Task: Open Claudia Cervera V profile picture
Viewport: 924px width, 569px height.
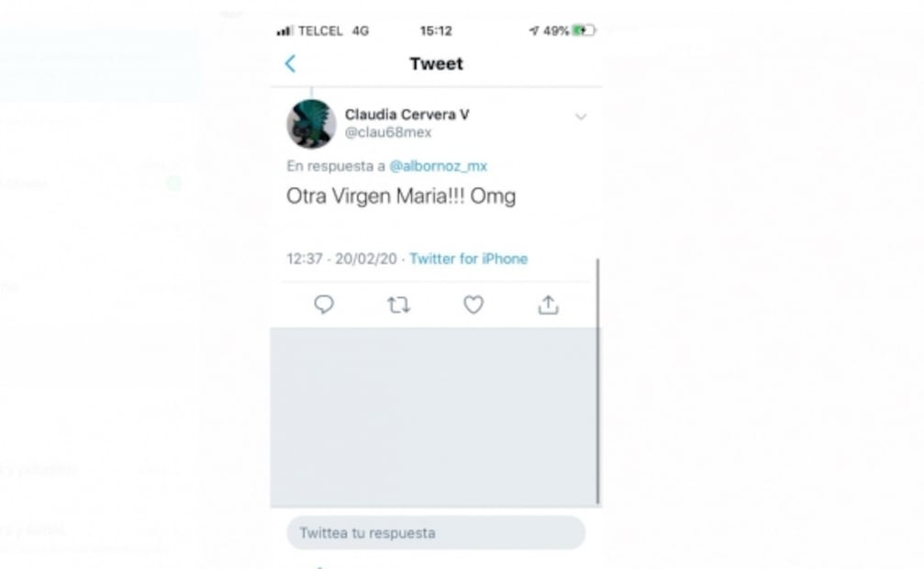Action: click(x=311, y=124)
